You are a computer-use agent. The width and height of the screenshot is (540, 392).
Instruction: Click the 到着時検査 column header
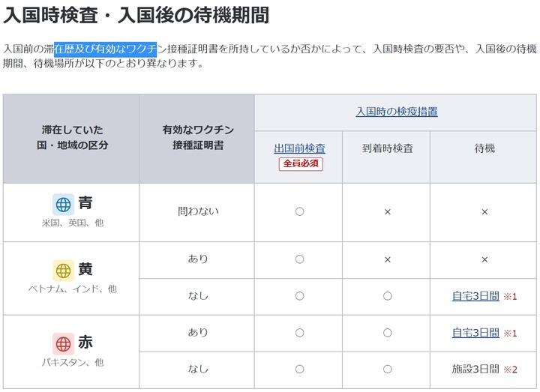[387, 148]
